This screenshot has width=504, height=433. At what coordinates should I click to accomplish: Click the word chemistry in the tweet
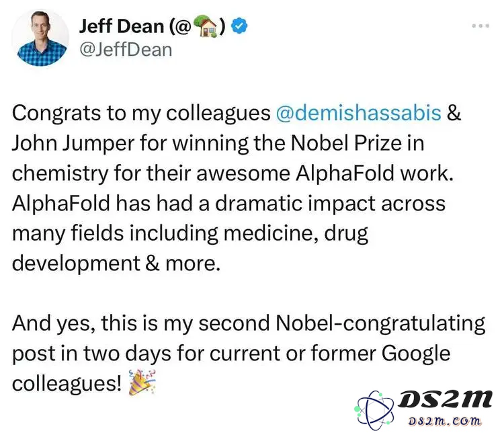[x=60, y=173]
